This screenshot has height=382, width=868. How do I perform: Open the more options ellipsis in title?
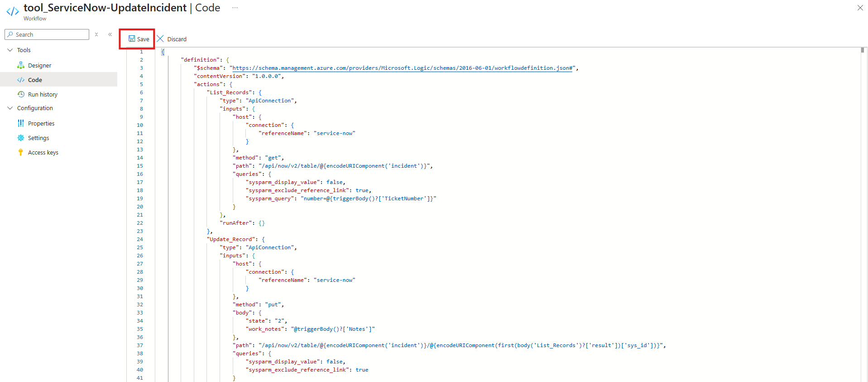click(x=235, y=8)
